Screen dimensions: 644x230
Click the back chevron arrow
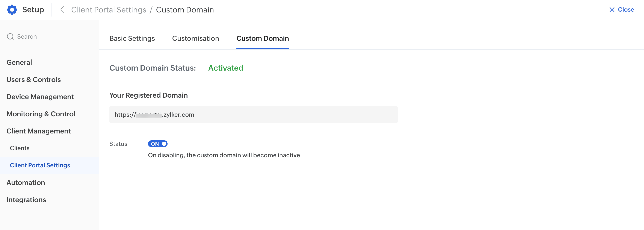coord(62,10)
